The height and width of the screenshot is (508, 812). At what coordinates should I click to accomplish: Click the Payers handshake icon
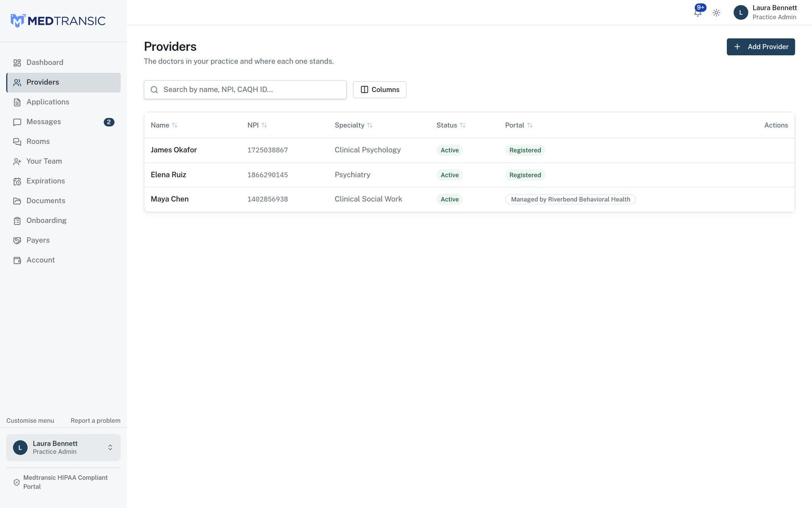[17, 240]
